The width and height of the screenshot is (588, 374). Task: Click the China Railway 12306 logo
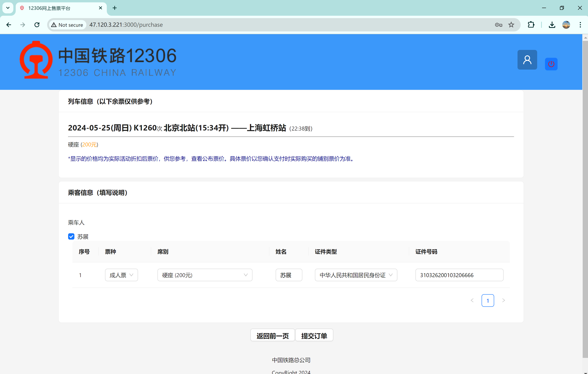(x=98, y=60)
